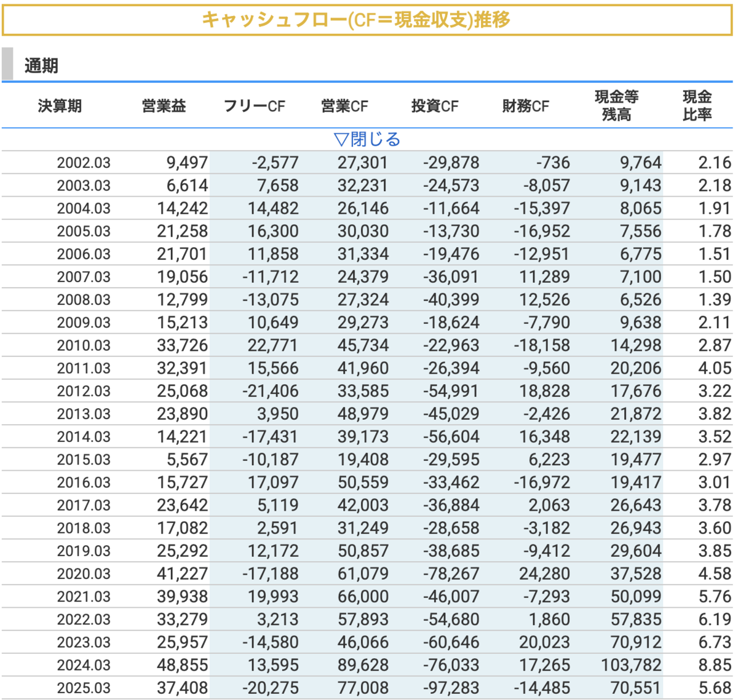Image resolution: width=738 pixels, height=700 pixels.
Task: Click the キャッシュフロー推移 title banner
Action: coord(367,20)
